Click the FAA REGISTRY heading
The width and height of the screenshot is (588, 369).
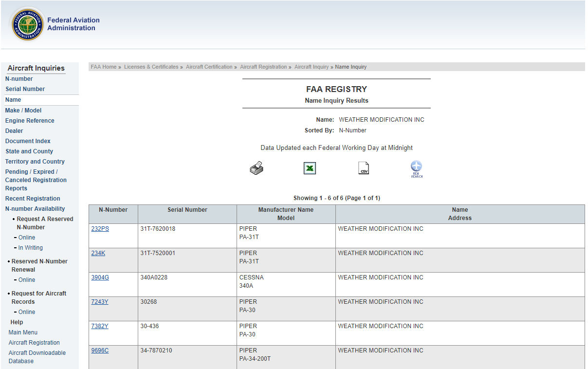[x=336, y=89]
